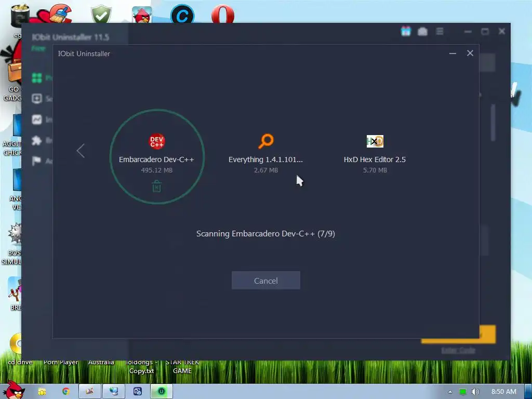Screen dimensions: 532x399
Task: Show hidden system tray icons
Action: point(450,392)
